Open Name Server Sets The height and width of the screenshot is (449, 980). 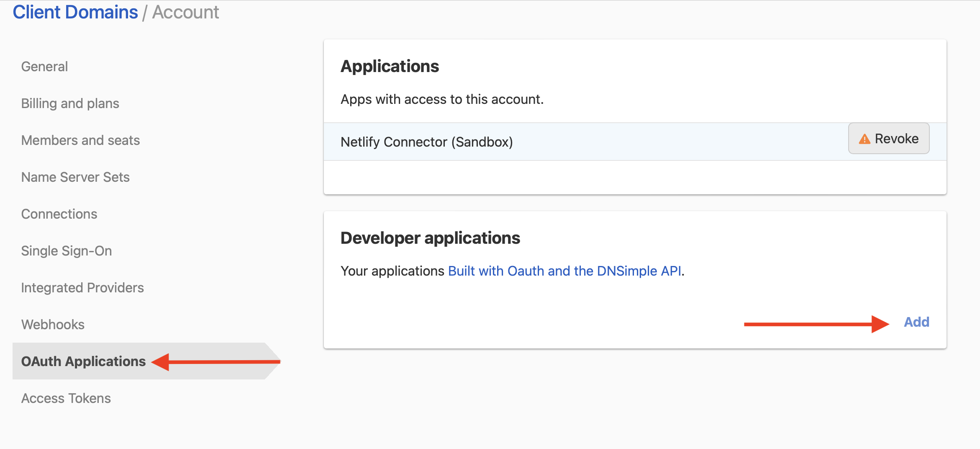tap(75, 177)
